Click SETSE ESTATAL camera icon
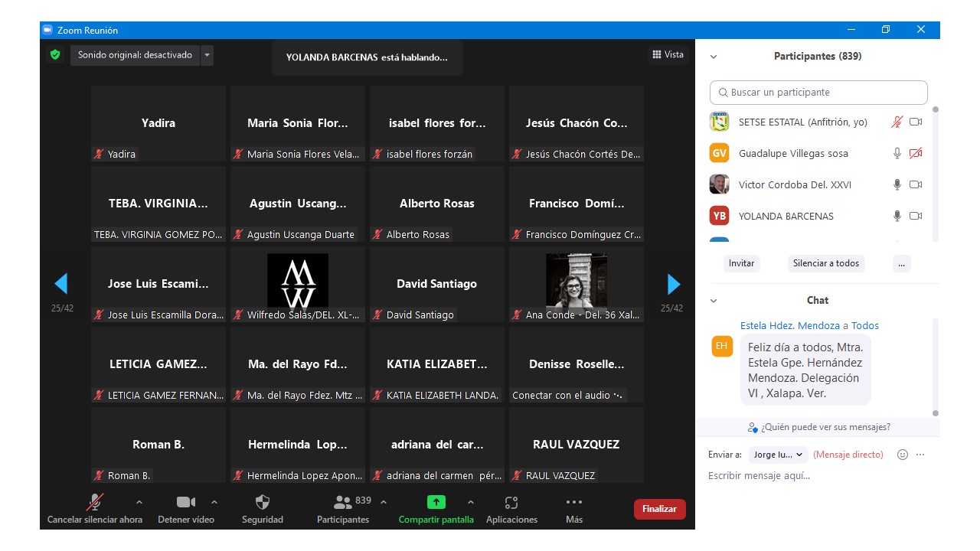Image resolution: width=980 pixels, height=551 pixels. tap(916, 122)
